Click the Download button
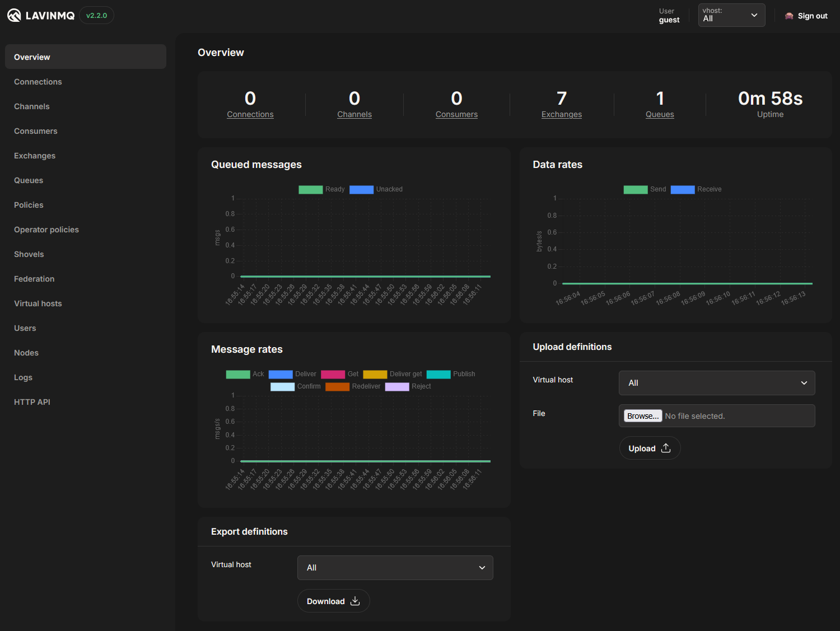The image size is (840, 631). 333,601
